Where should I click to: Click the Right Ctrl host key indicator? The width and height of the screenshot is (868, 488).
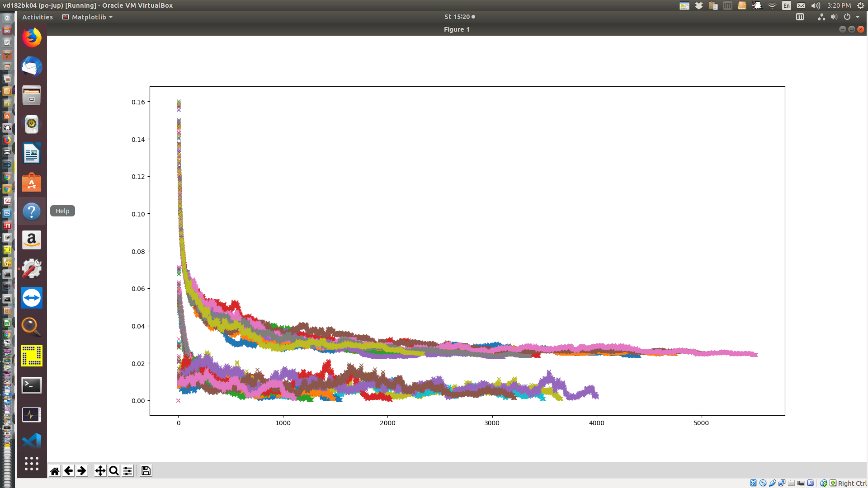[852, 483]
